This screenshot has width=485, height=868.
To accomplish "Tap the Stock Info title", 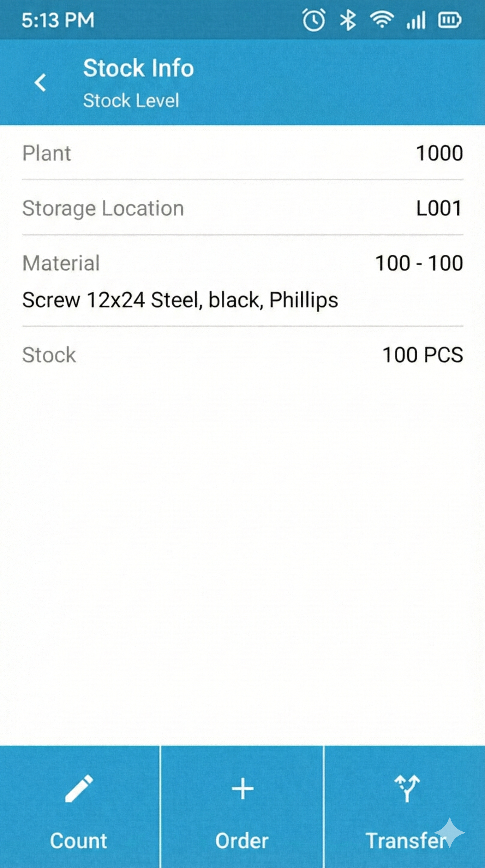I will click(138, 68).
